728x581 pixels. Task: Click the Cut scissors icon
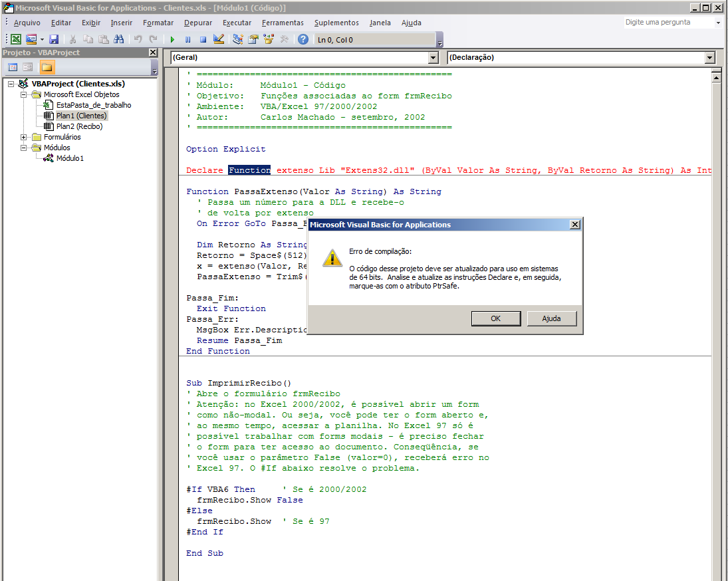(x=73, y=39)
